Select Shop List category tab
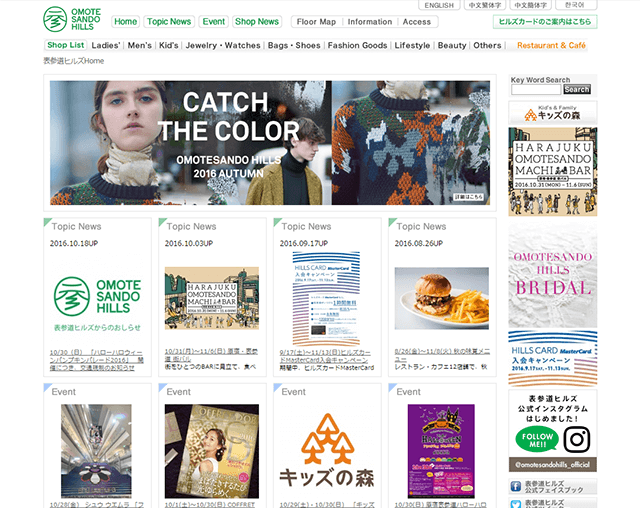640x508 pixels. click(x=65, y=45)
